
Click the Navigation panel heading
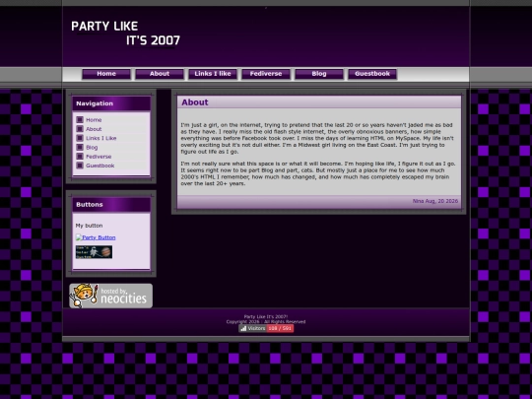click(x=95, y=103)
